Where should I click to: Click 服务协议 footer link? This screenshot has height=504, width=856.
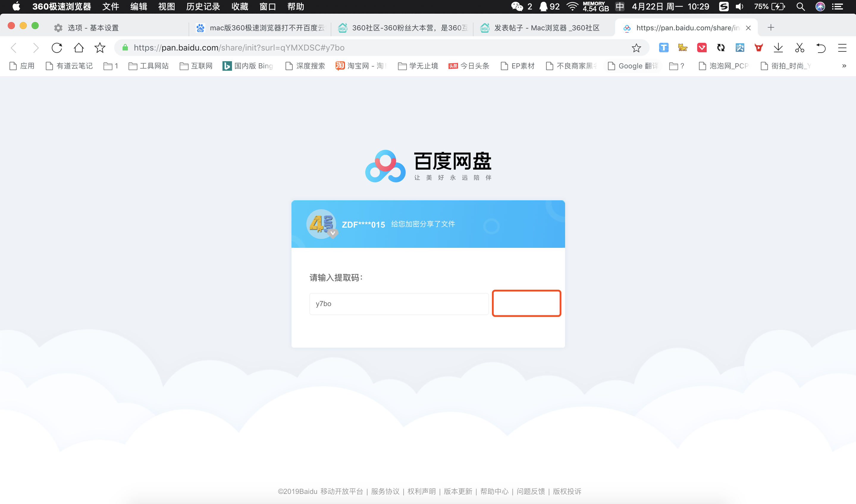(385, 492)
